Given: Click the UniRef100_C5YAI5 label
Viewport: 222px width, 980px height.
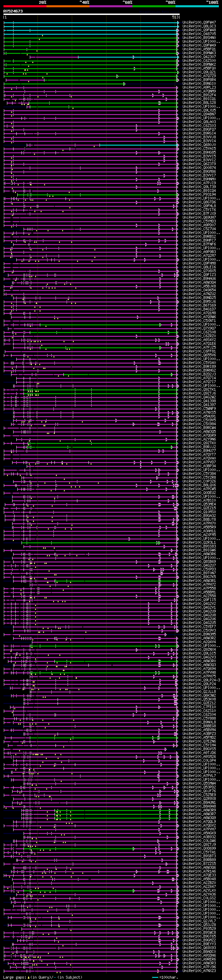Looking at the screenshot, I should [199, 148].
